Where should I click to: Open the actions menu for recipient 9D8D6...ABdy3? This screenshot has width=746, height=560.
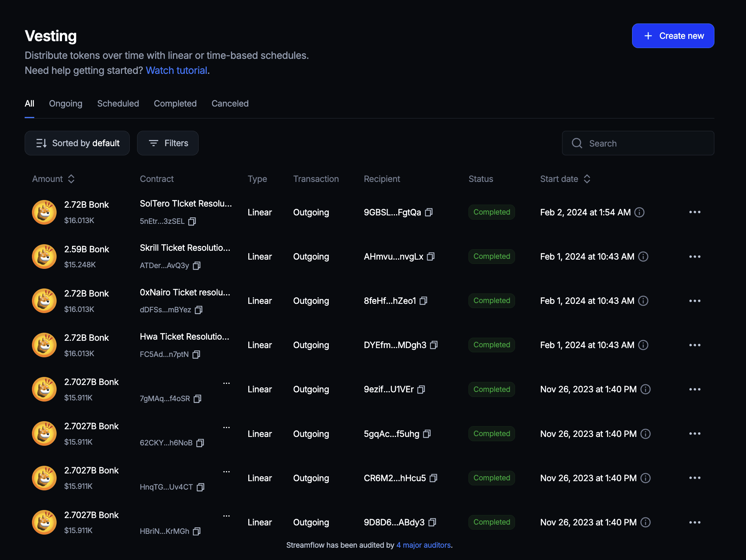[x=695, y=522]
